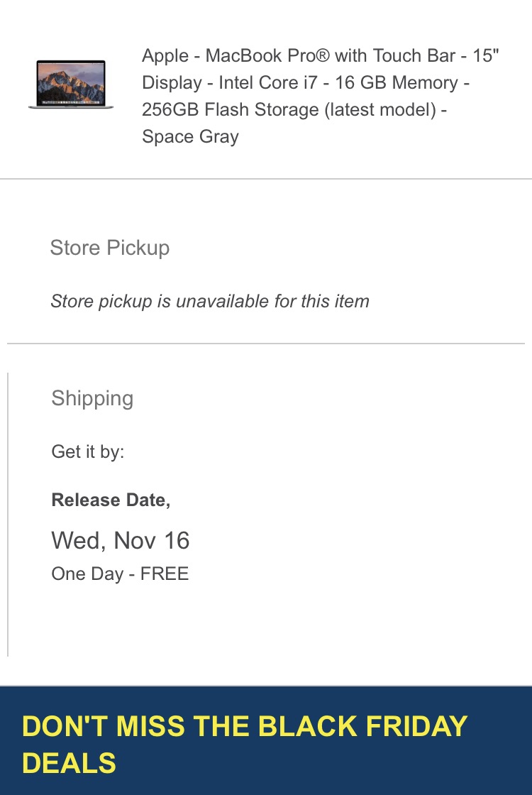Tap the 15" text in product title

pos(486,56)
